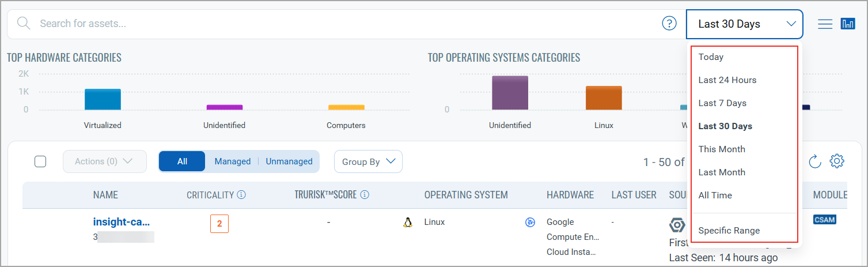Select the All assets filter
The height and width of the screenshot is (267, 868).
182,161
